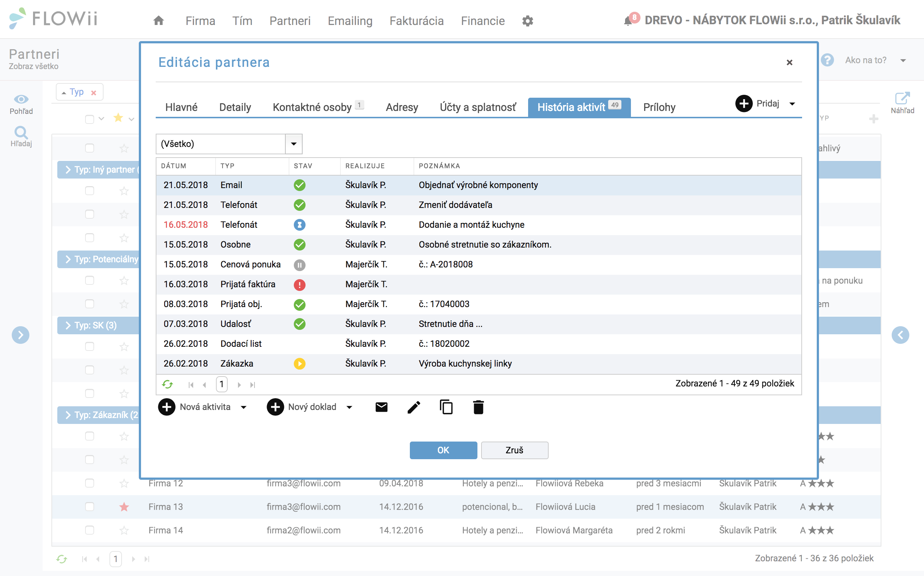This screenshot has width=924, height=576.
Task: Send email for selected activity
Action: [381, 407]
